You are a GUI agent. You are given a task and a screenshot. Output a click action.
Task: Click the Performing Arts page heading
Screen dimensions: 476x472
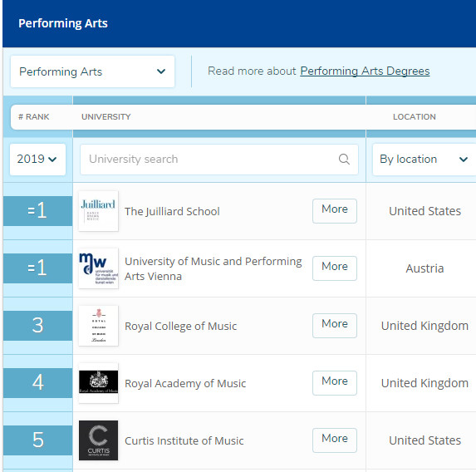(63, 23)
